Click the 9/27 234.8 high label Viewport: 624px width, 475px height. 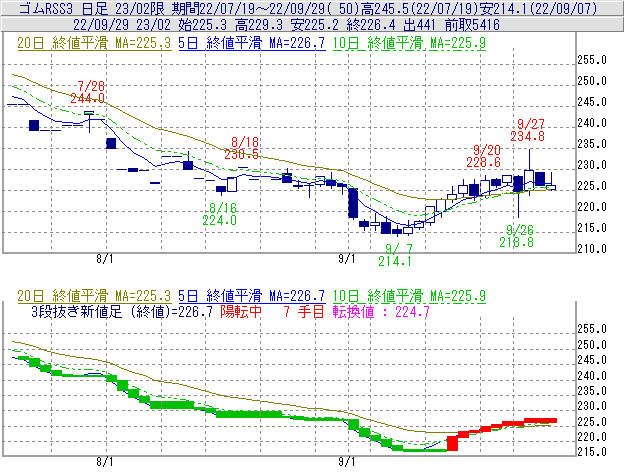click(528, 130)
